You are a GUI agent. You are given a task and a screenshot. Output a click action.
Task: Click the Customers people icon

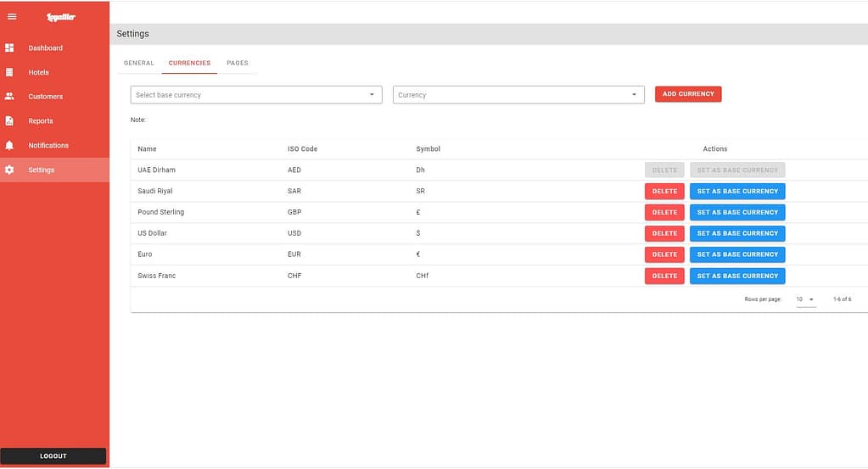click(x=9, y=97)
